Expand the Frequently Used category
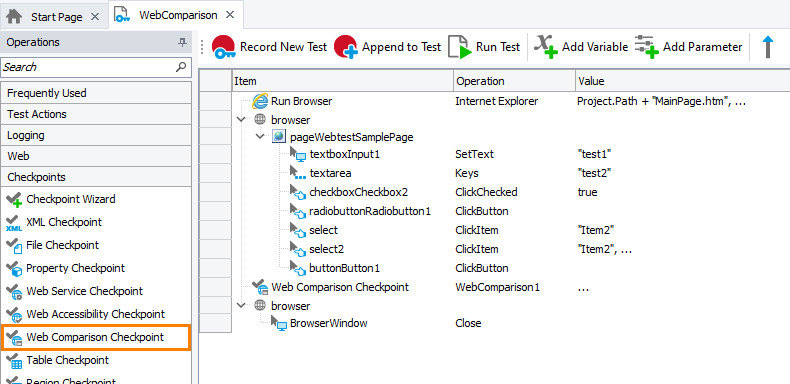The height and width of the screenshot is (384, 790). [x=96, y=93]
